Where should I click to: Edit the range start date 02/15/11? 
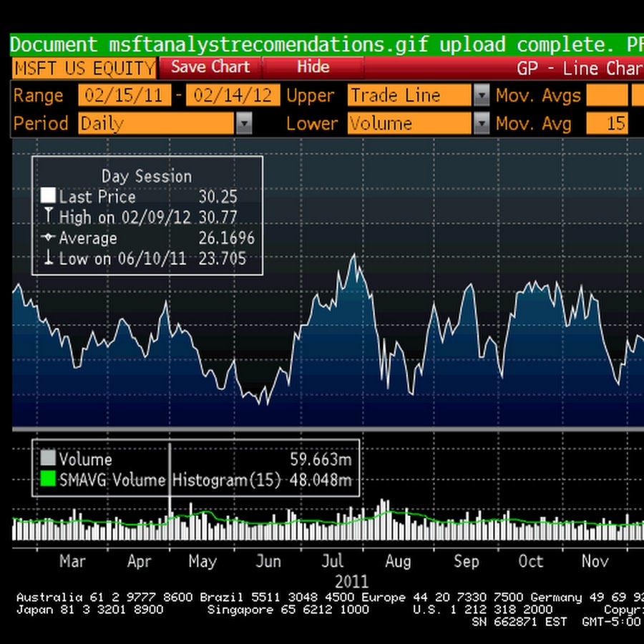(125, 95)
